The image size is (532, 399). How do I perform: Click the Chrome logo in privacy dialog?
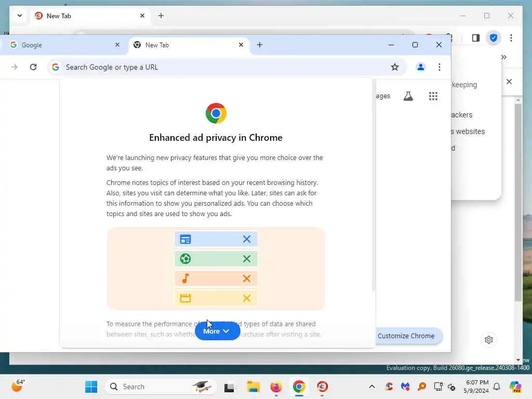[x=216, y=113]
